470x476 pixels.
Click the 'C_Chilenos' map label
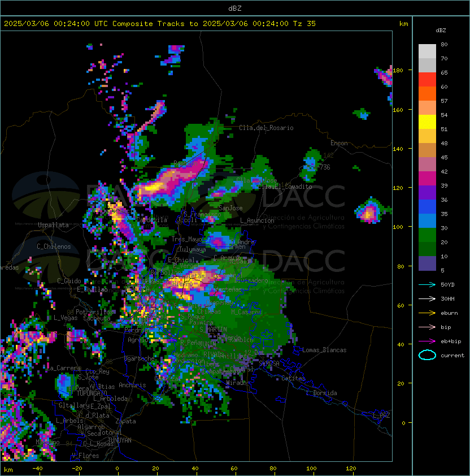pyautogui.click(x=54, y=246)
